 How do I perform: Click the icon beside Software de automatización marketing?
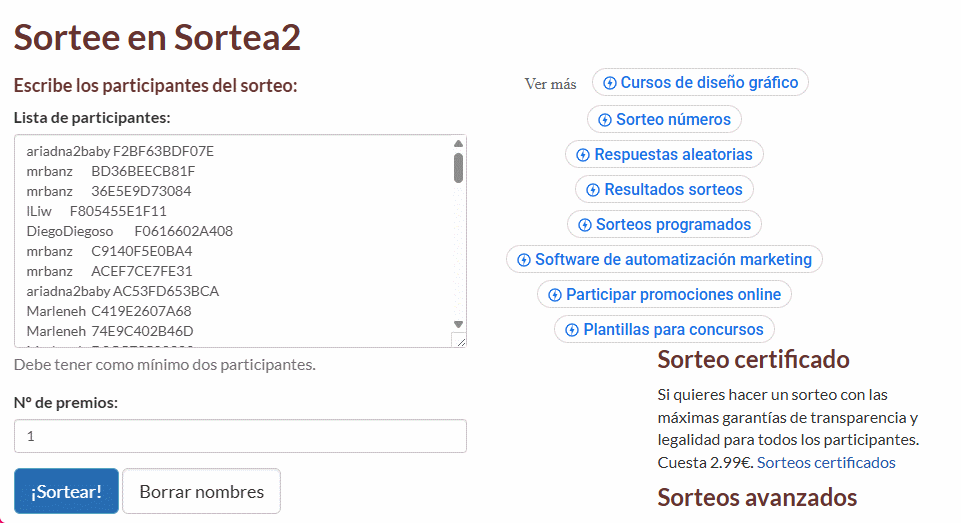[x=524, y=260]
